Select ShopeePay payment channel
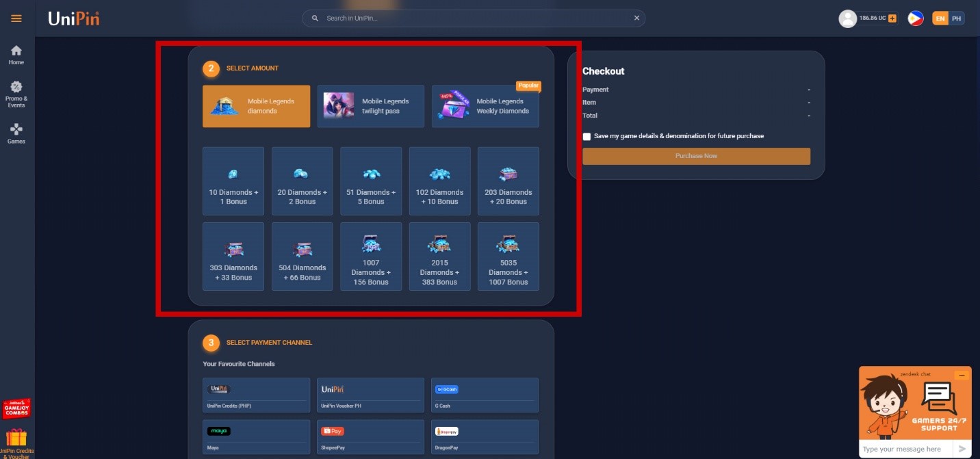 click(x=371, y=436)
